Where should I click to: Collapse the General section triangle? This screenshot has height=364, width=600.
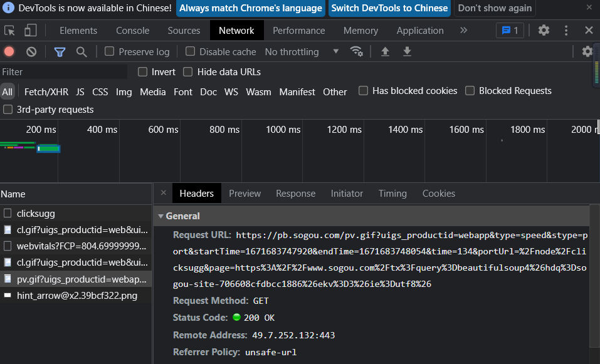161,216
